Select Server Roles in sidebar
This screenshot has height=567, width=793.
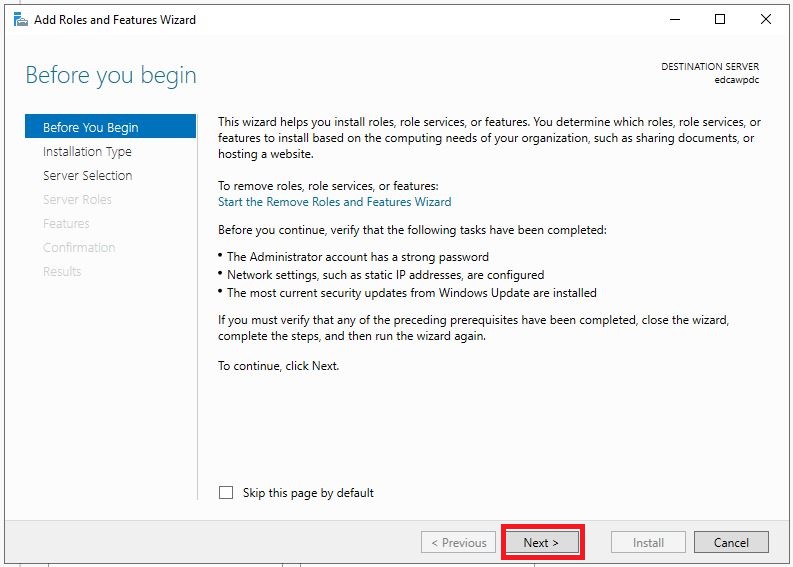tap(77, 199)
